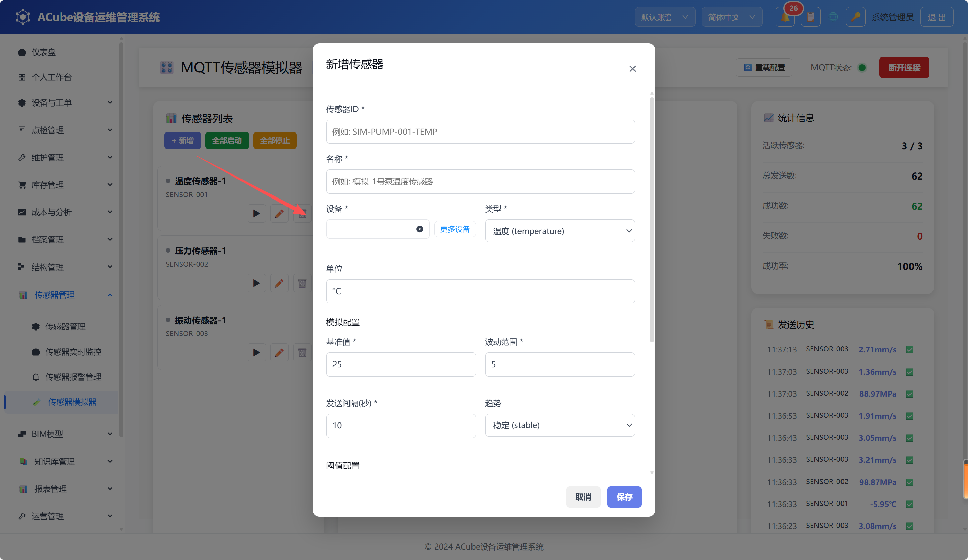The width and height of the screenshot is (968, 560).
Task: Open the trend dropdown showing stable
Action: coord(560,425)
